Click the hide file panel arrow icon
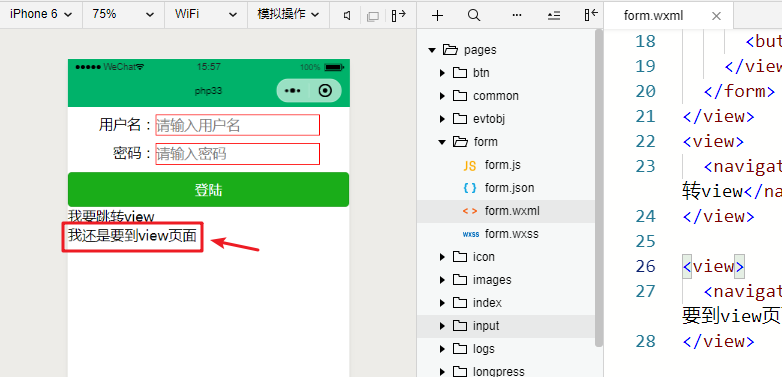This screenshot has width=782, height=377. click(x=591, y=15)
